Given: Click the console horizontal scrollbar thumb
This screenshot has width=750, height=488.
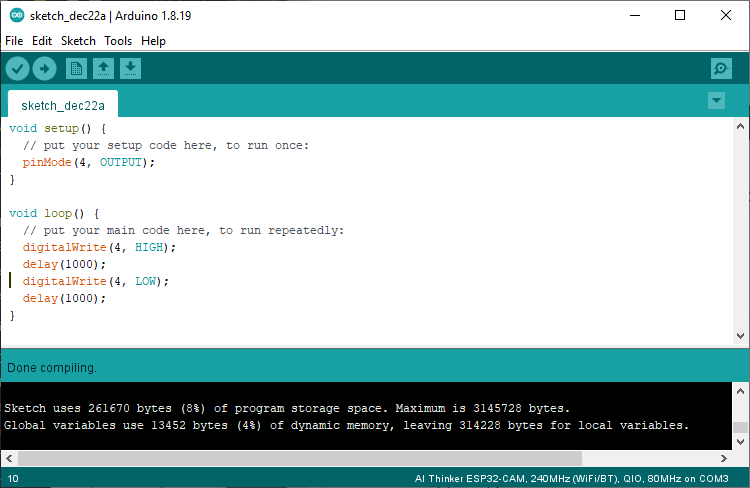Looking at the screenshot, I should click(x=300, y=458).
